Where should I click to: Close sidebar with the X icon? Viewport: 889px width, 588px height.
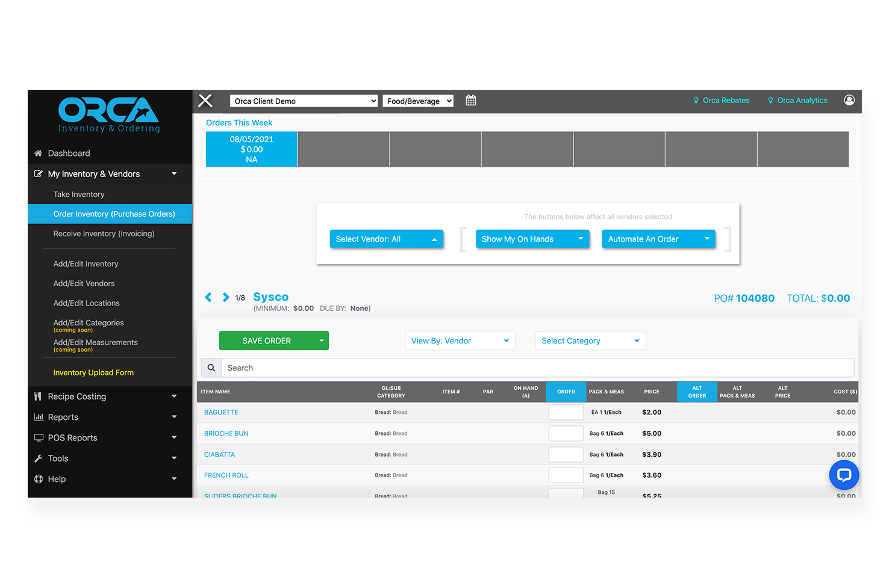(205, 101)
